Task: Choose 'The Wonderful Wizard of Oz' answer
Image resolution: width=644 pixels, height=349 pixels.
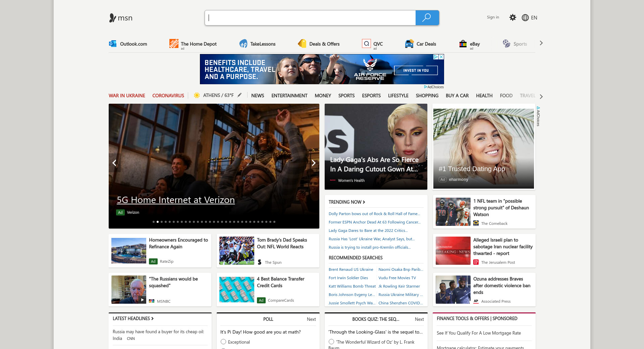Action: tap(331, 342)
